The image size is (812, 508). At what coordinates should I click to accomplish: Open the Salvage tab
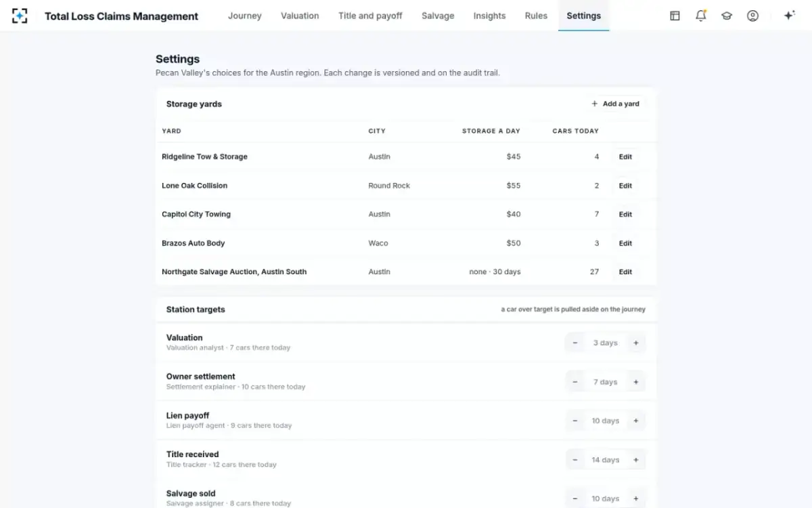pyautogui.click(x=438, y=16)
